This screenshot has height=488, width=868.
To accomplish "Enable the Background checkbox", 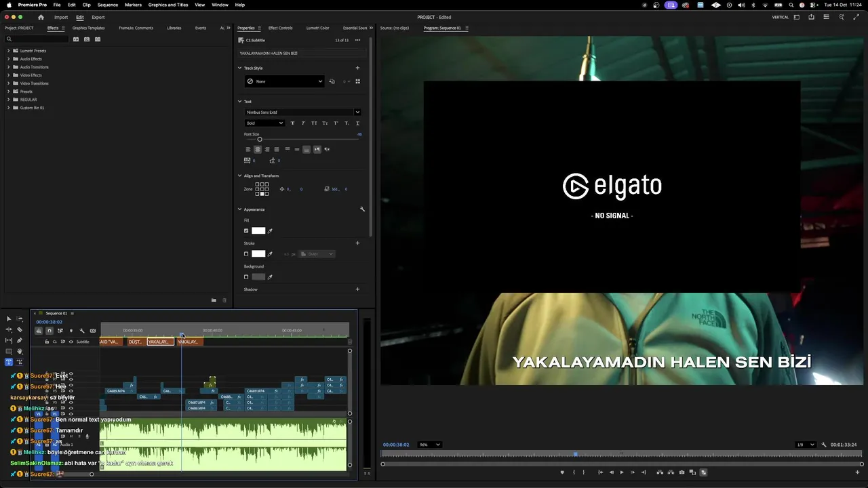I will tap(246, 277).
